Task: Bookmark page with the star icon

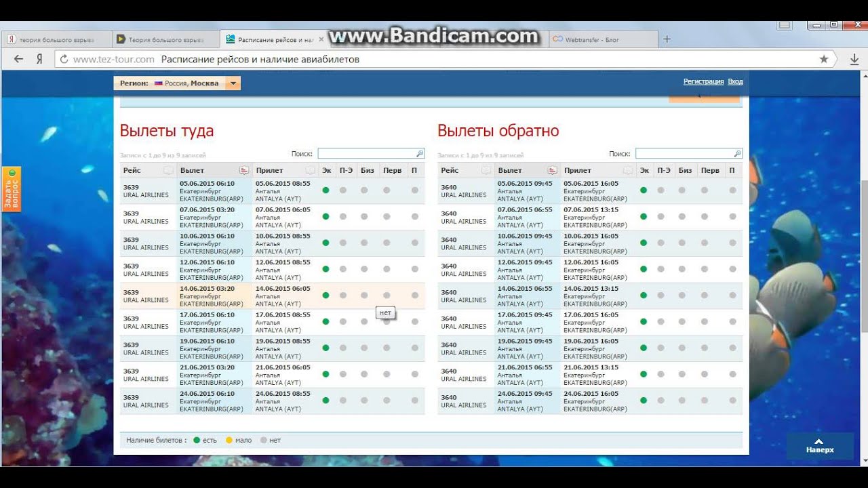Action: [824, 59]
